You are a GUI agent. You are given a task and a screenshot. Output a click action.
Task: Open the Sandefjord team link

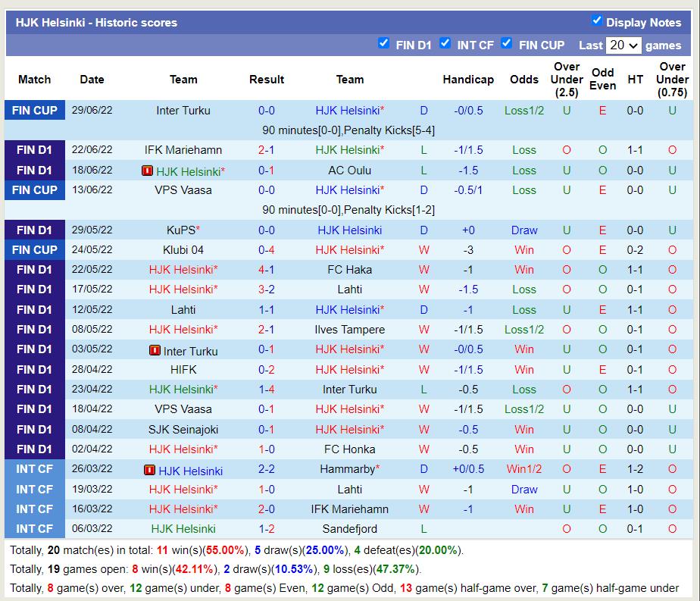[349, 529]
